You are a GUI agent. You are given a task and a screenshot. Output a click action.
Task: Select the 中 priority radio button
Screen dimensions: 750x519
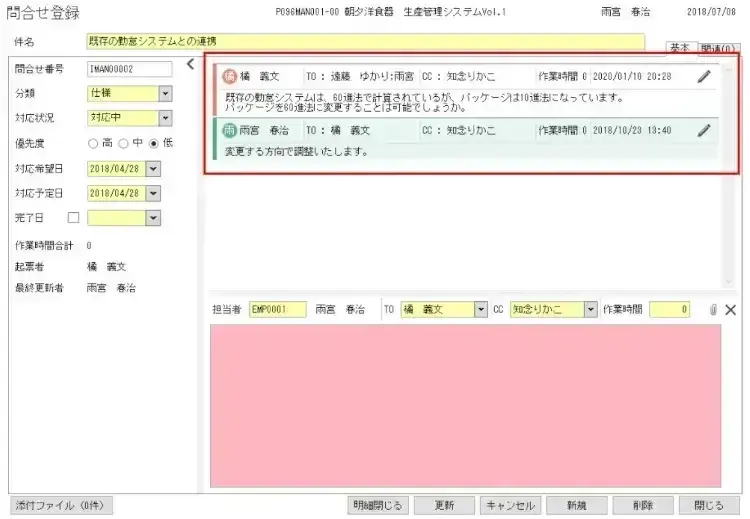pyautogui.click(x=123, y=144)
